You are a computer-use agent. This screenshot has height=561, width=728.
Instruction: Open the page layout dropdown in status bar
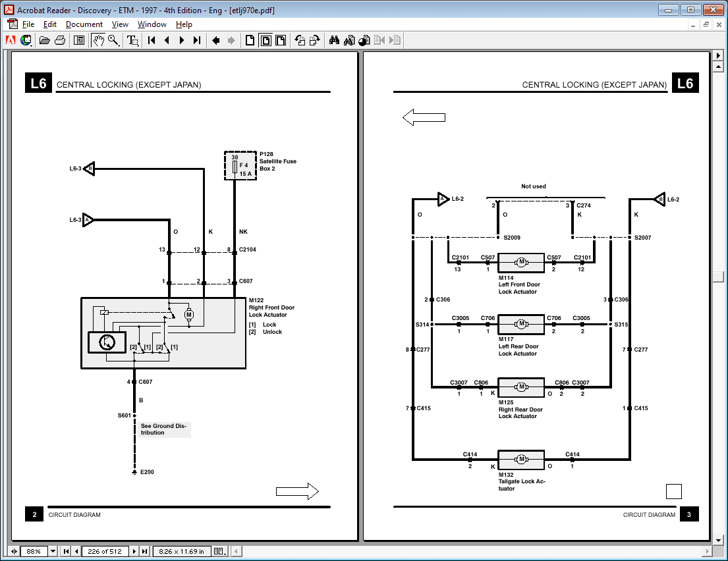[x=219, y=551]
